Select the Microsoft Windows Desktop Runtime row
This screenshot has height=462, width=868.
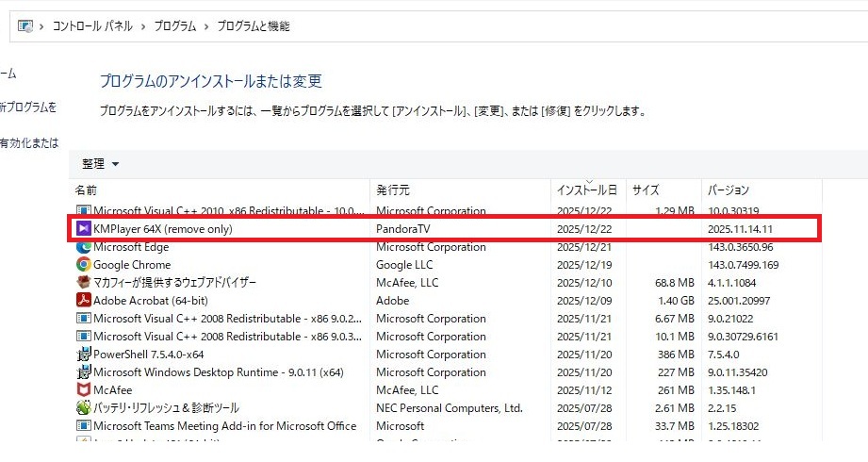tap(218, 372)
